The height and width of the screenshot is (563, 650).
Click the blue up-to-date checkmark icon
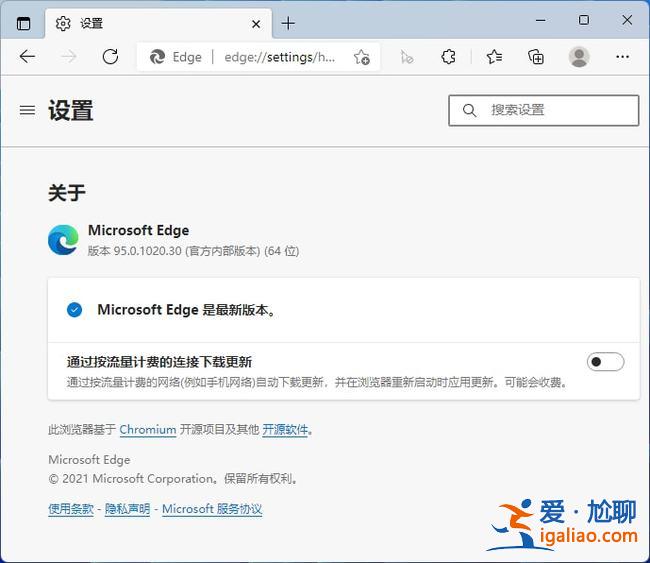[75, 310]
